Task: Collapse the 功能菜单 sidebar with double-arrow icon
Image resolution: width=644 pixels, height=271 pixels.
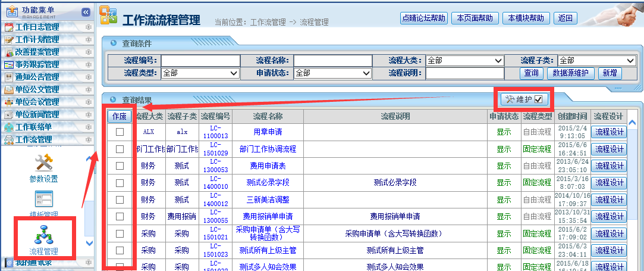Action: click(86, 11)
